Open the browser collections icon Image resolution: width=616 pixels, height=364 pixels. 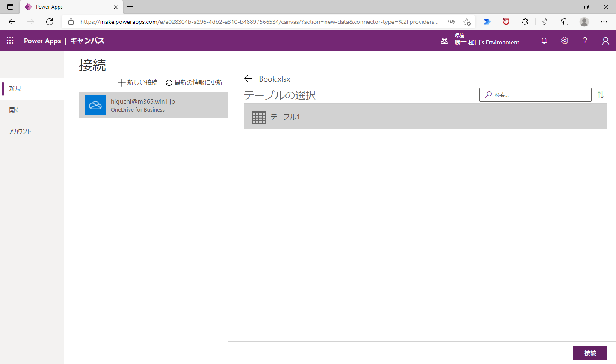pyautogui.click(x=565, y=22)
